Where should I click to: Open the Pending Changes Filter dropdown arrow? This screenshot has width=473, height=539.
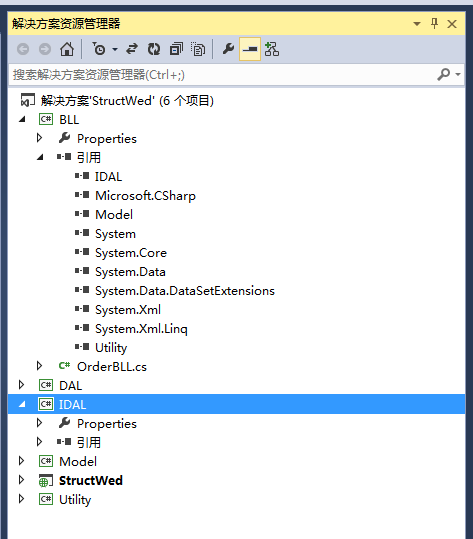[x=115, y=50]
